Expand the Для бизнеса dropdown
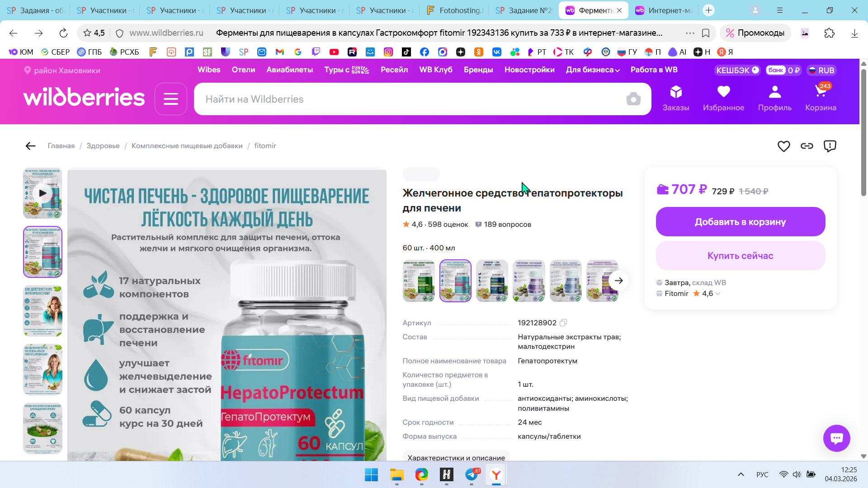The height and width of the screenshot is (488, 868). click(x=593, y=70)
